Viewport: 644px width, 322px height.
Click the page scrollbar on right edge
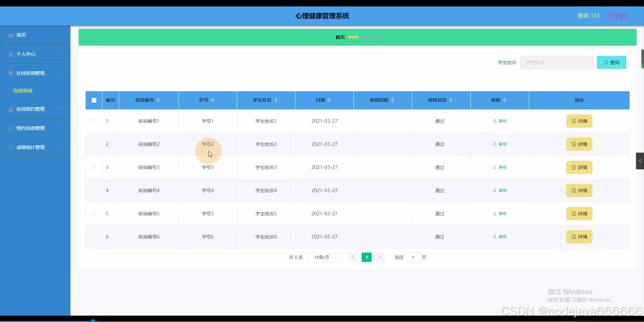coord(642,59)
